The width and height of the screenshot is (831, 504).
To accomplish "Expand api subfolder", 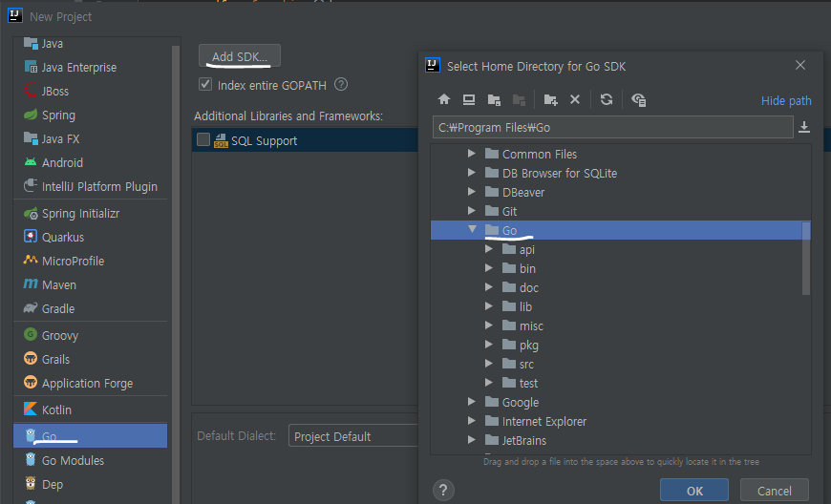I will pos(489,249).
